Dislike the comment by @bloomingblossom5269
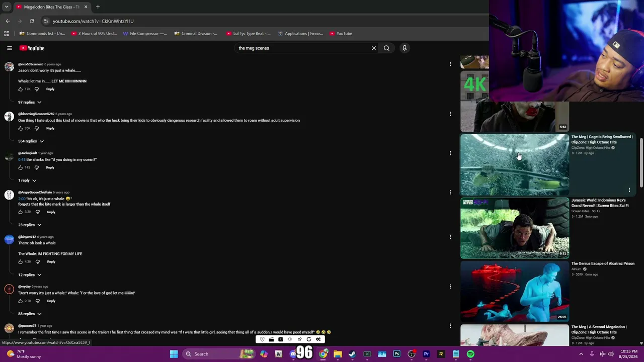 (x=37, y=128)
